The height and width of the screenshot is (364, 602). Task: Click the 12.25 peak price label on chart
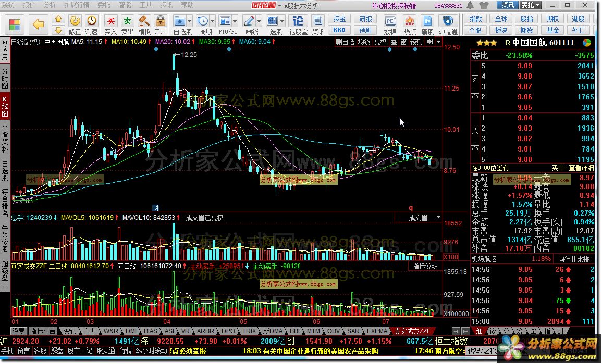(189, 55)
